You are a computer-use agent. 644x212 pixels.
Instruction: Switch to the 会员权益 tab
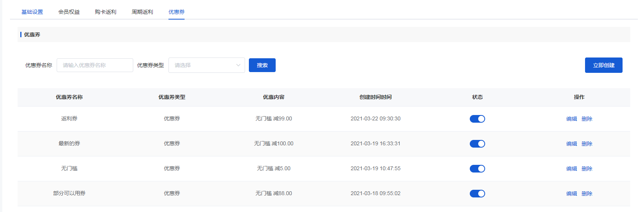coord(69,12)
